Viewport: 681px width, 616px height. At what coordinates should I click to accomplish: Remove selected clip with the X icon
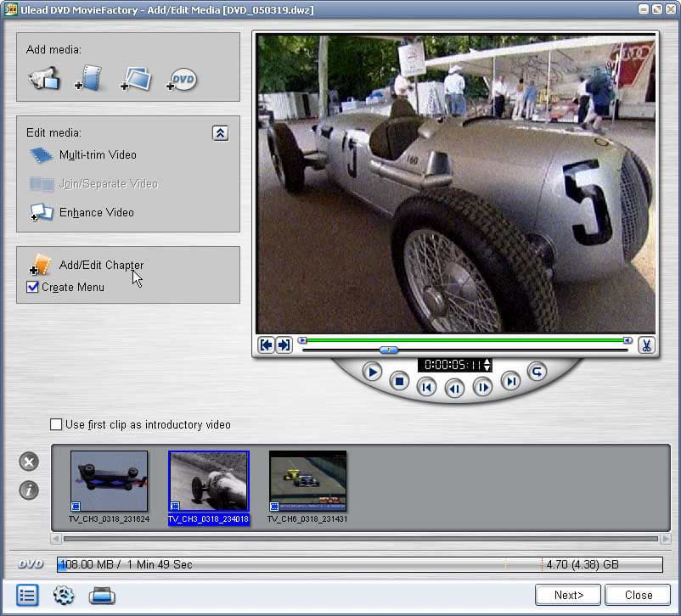click(29, 462)
